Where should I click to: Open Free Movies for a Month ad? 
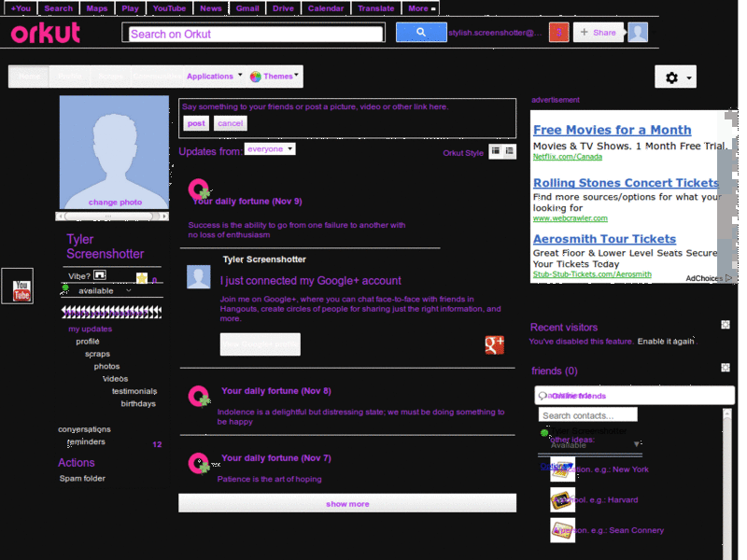click(x=613, y=130)
